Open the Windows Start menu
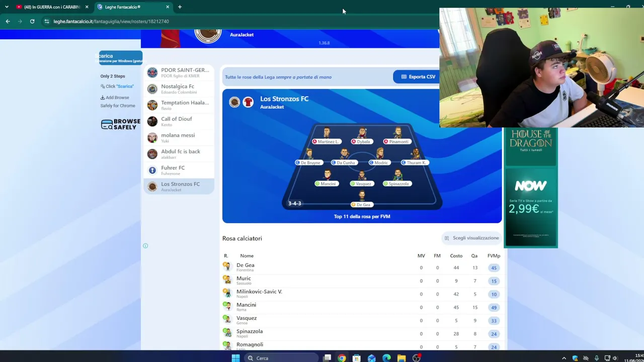Screen dimensions: 644x362 pyautogui.click(x=235, y=358)
